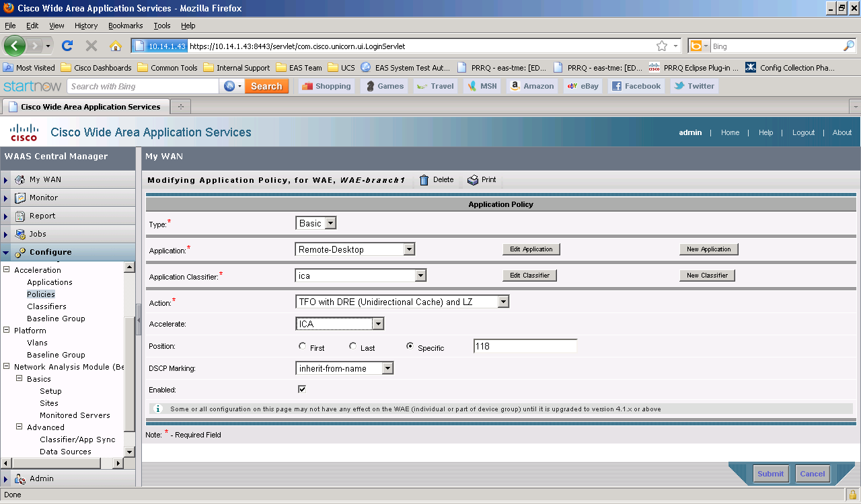
Task: Open the Travel toolbar shortcut
Action: click(x=435, y=86)
